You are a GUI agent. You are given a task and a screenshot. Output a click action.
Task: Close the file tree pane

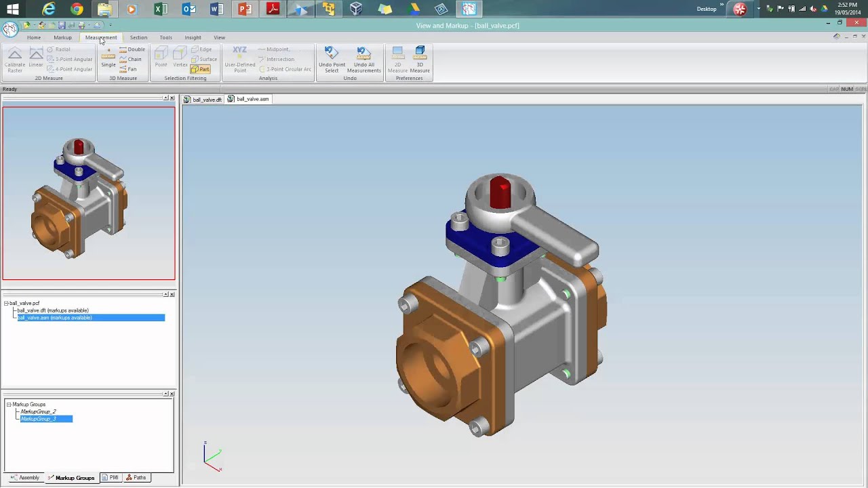[172, 294]
